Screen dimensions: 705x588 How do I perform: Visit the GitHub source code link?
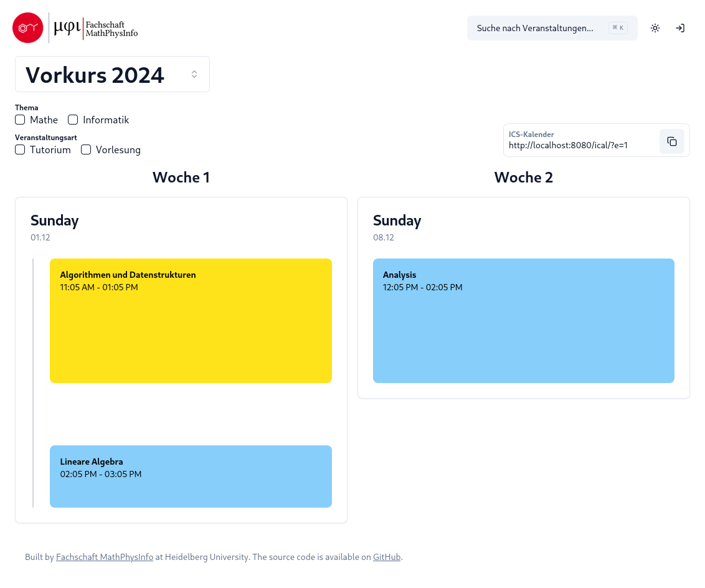[387, 557]
